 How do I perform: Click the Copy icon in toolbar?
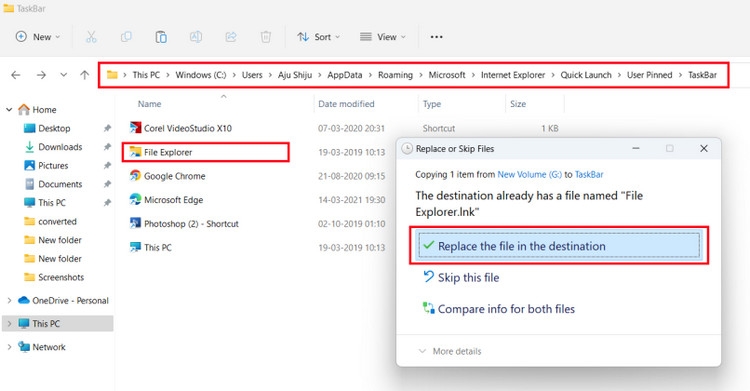tap(126, 37)
